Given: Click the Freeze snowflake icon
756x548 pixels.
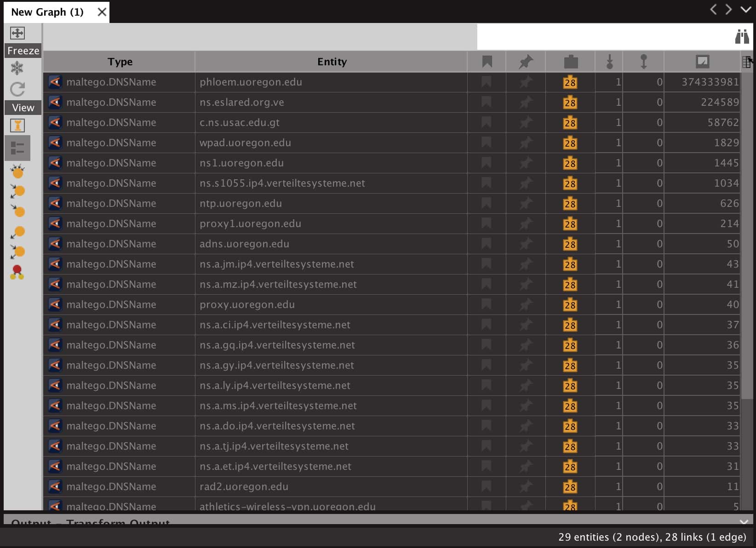Looking at the screenshot, I should (x=17, y=68).
